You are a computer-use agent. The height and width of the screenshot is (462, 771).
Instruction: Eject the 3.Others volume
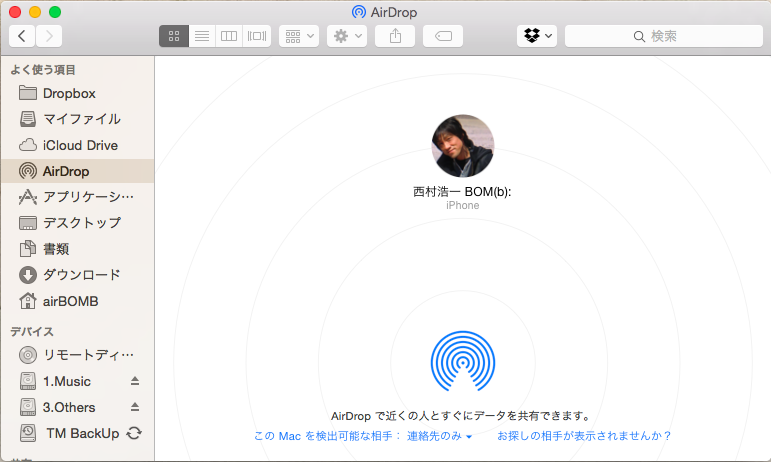point(135,407)
